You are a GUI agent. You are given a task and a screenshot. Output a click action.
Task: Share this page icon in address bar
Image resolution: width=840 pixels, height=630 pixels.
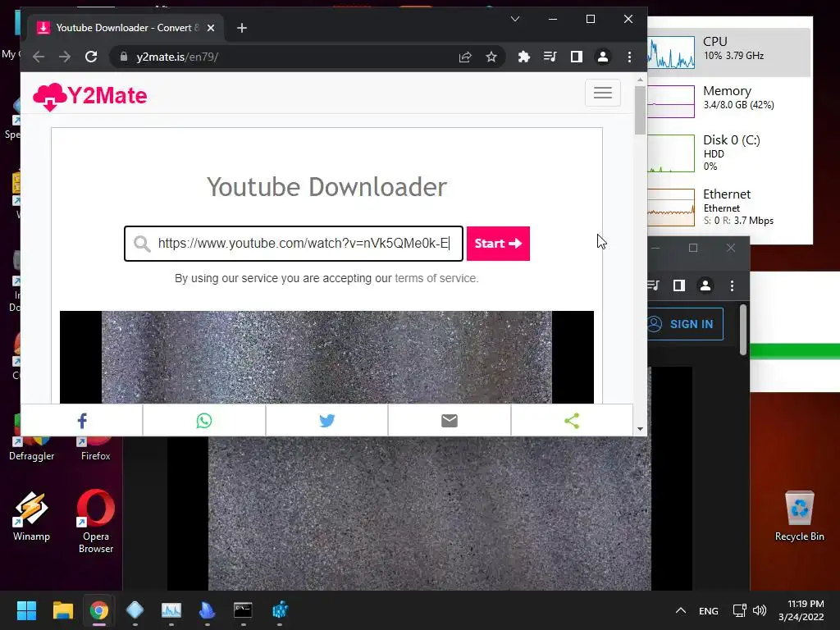465,57
